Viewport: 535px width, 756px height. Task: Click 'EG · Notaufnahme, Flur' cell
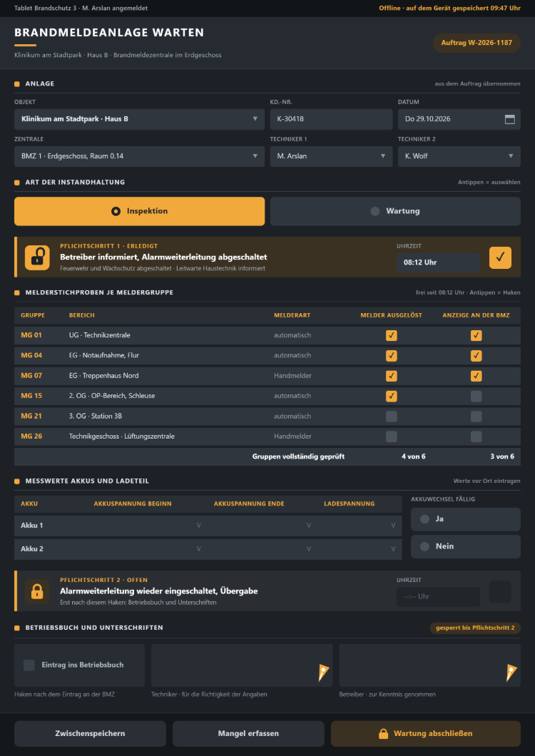[x=104, y=355]
